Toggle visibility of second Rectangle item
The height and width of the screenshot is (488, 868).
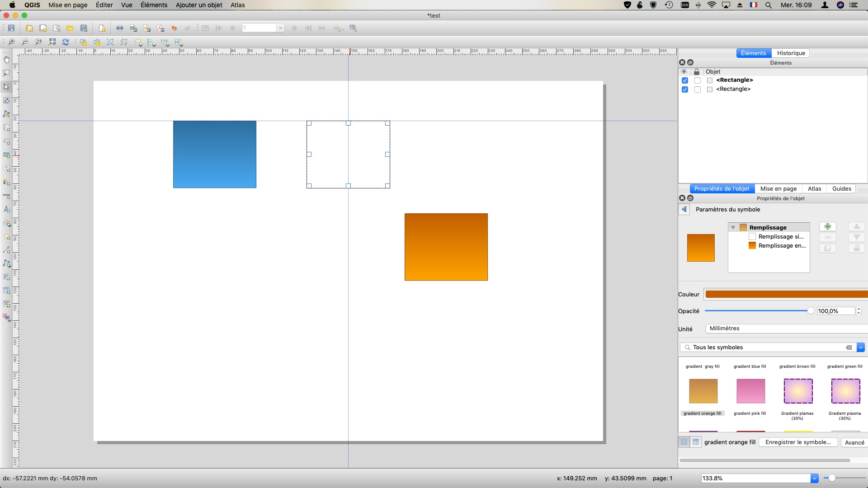tap(685, 89)
